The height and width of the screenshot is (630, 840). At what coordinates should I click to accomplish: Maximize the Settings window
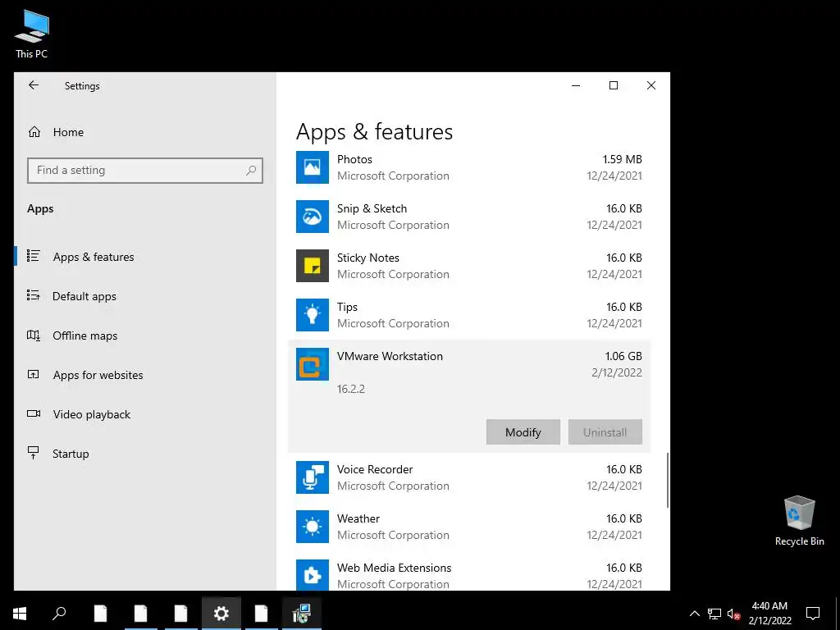(x=614, y=85)
